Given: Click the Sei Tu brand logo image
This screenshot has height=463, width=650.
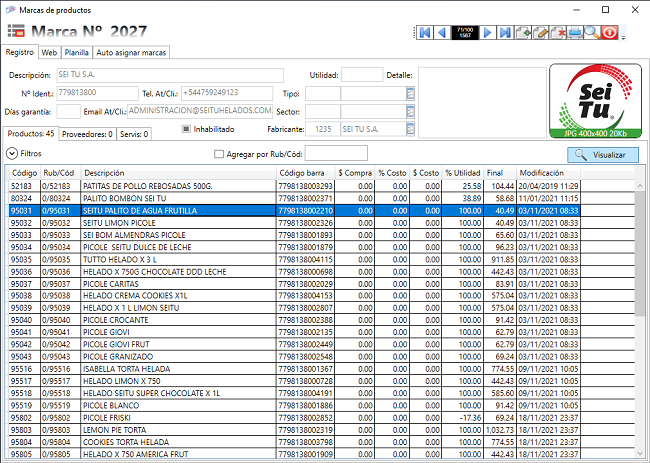Looking at the screenshot, I should point(595,101).
